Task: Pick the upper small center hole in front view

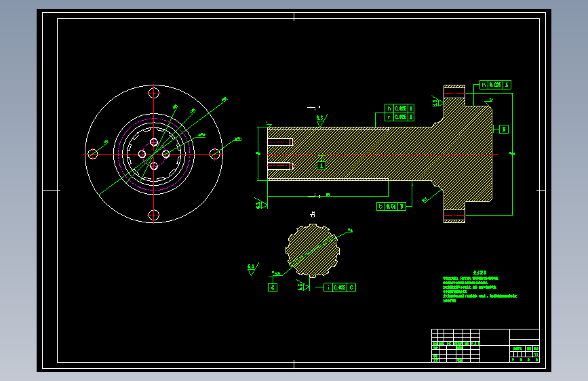Action: [154, 142]
